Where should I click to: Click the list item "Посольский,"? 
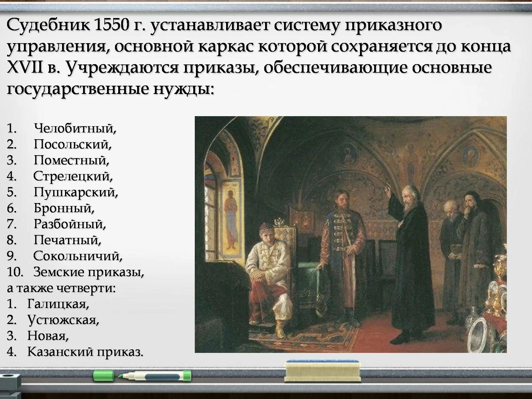[x=73, y=144]
